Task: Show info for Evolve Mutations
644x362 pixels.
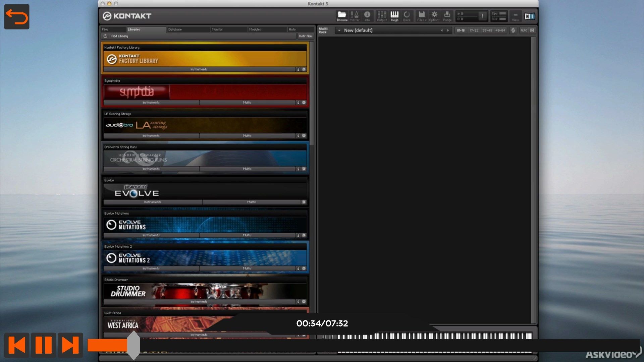Action: coord(298,235)
